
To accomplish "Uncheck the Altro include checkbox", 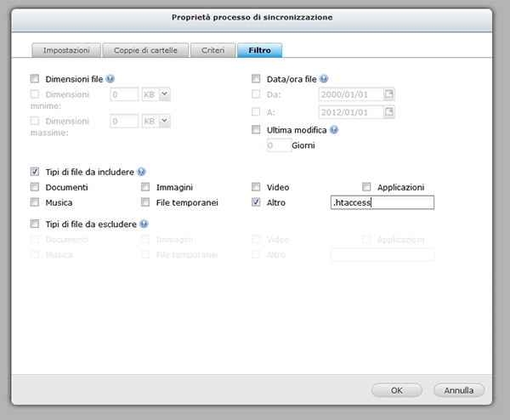I will coord(256,203).
